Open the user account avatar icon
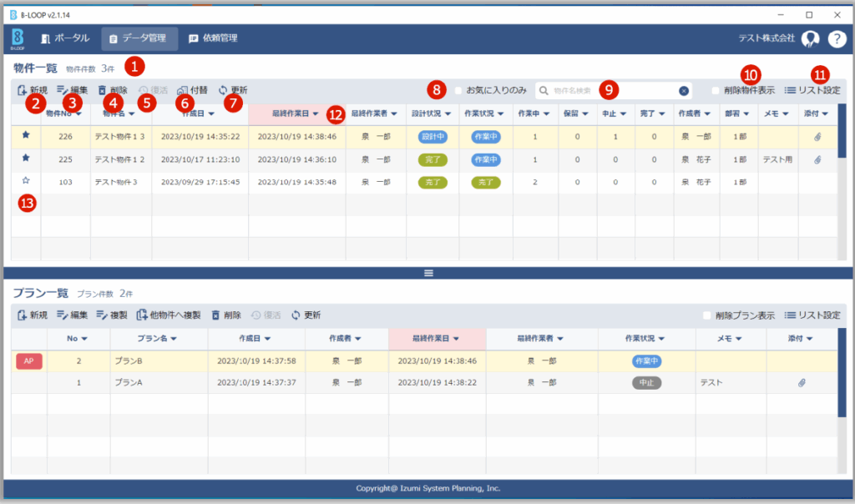The height and width of the screenshot is (504, 855). click(810, 38)
